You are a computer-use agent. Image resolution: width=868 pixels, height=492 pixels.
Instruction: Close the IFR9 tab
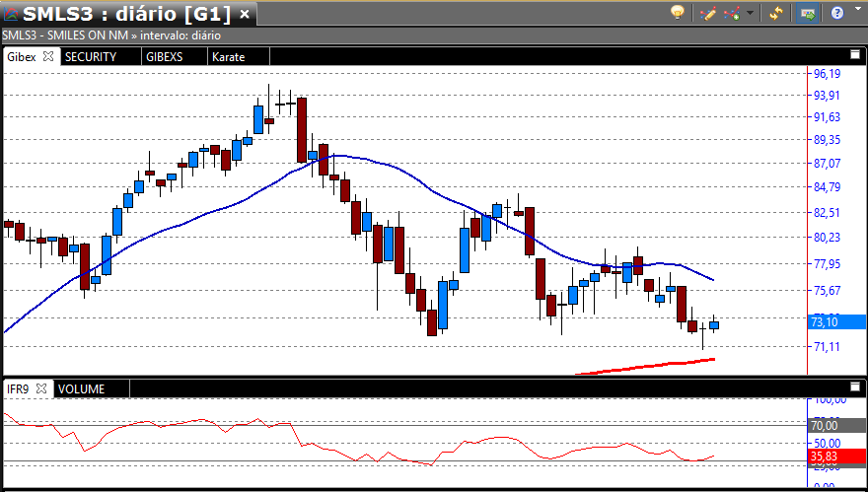(x=41, y=389)
